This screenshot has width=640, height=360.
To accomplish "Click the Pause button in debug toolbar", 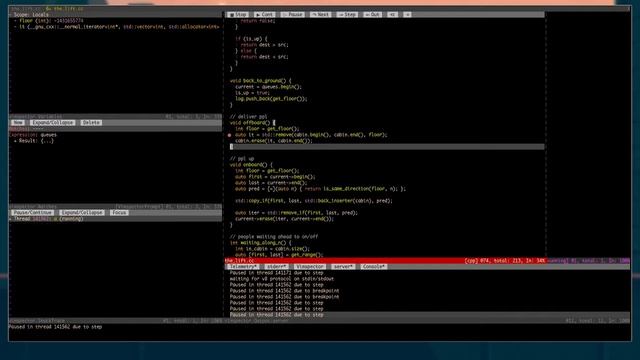I will (x=292, y=14).
